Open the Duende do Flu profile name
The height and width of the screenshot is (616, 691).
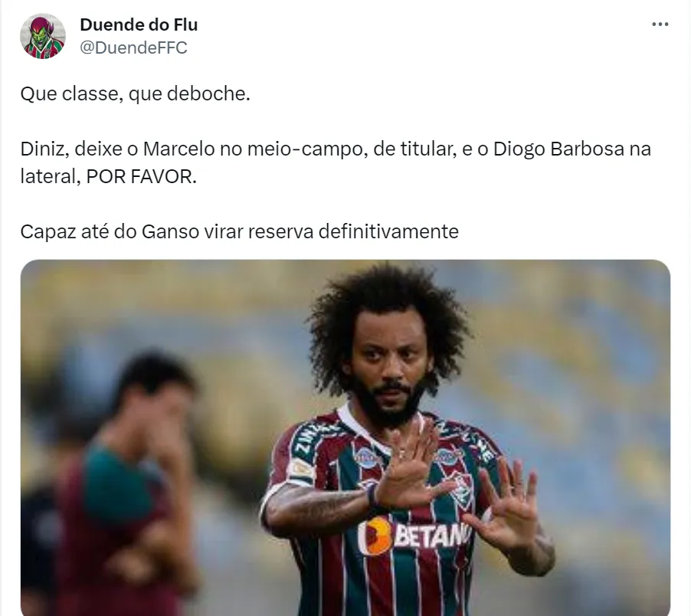coord(139,25)
